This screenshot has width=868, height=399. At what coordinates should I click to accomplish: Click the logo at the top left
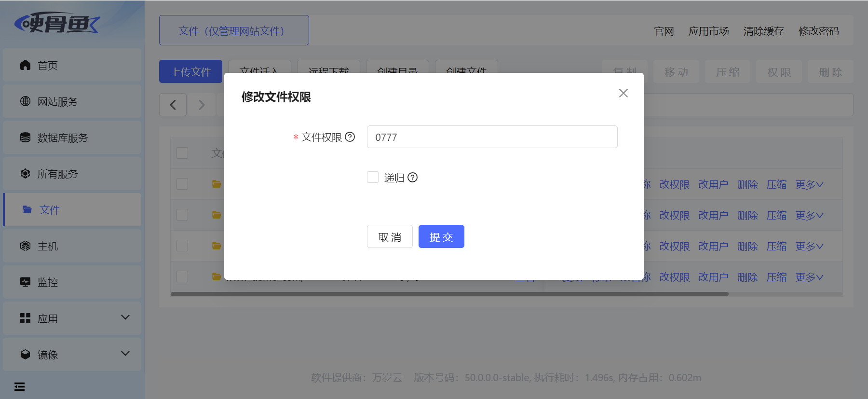[57, 23]
